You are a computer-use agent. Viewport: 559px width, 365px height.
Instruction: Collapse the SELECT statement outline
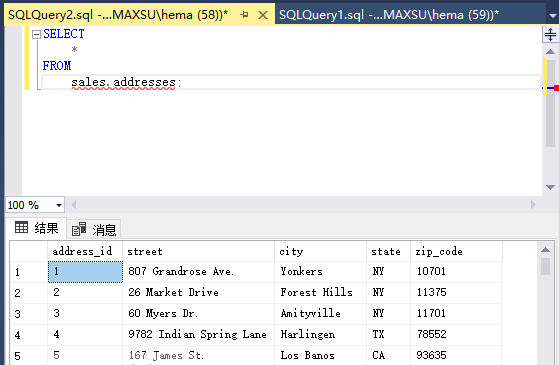(36, 34)
